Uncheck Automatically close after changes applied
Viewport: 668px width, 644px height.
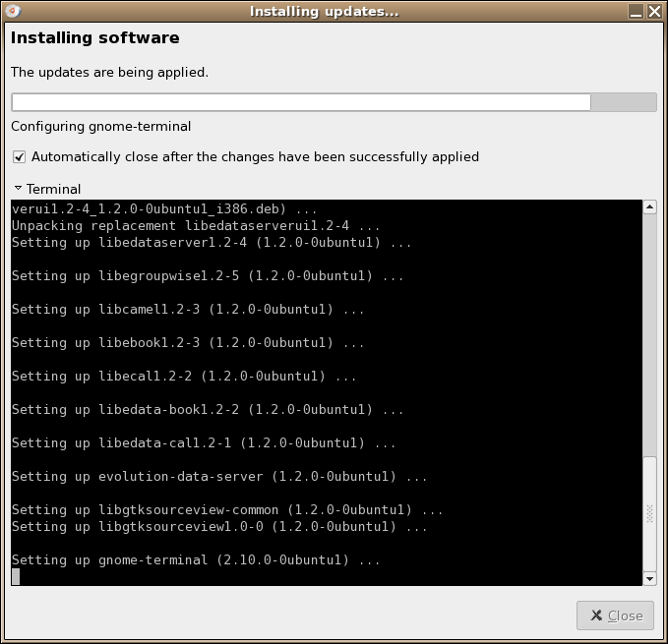pyautogui.click(x=19, y=156)
